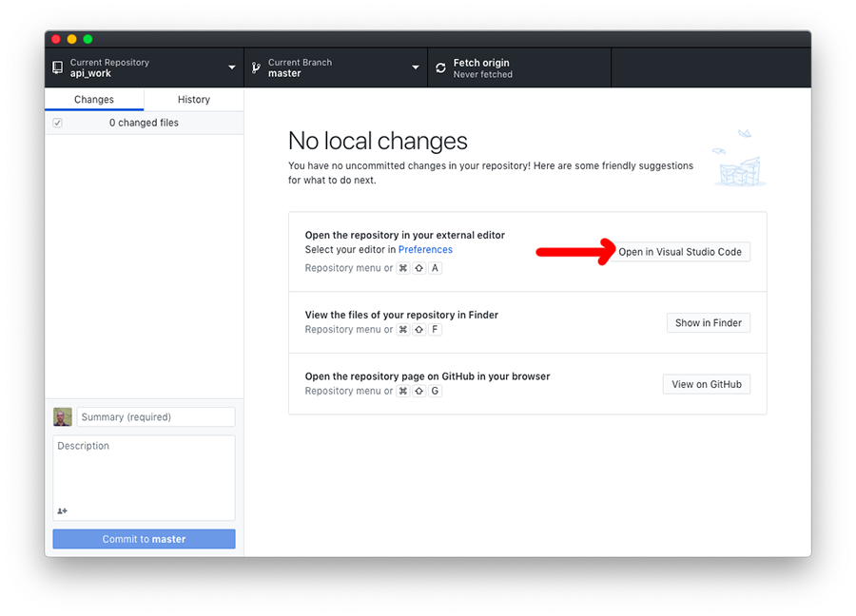Screen dimensions: 856x616
Task: Click into the Description text area
Action: click(145, 477)
